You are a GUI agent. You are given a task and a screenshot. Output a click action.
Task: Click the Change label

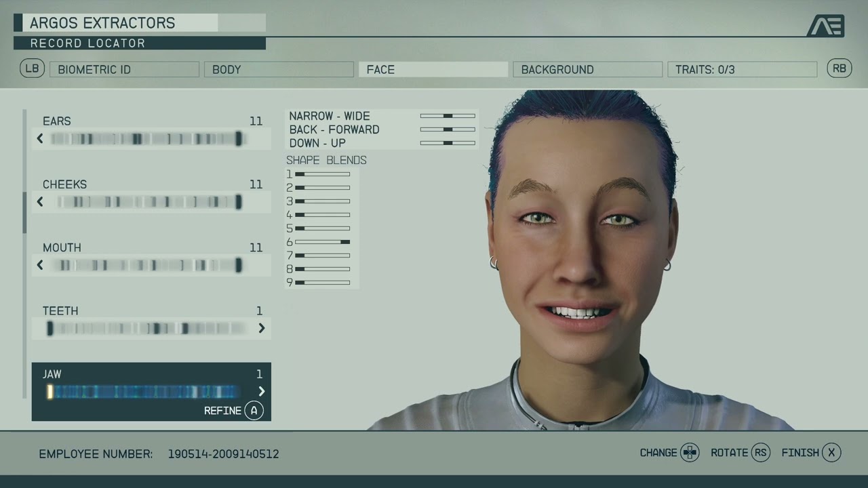(658, 453)
